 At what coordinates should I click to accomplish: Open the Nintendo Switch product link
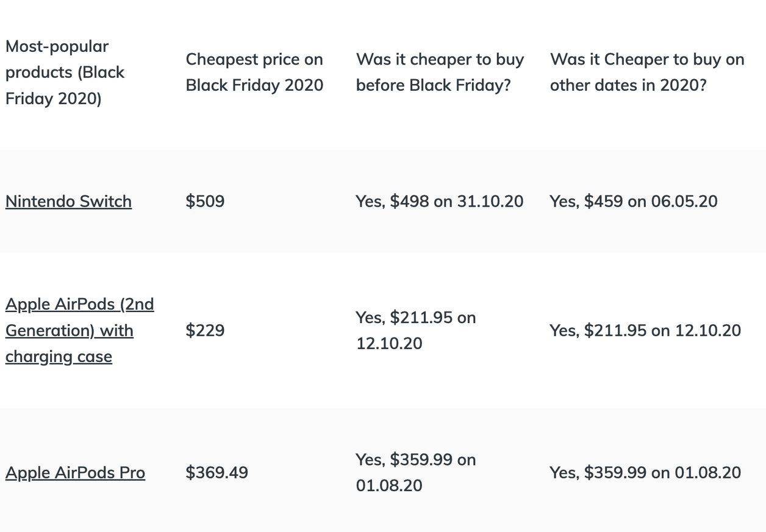68,202
